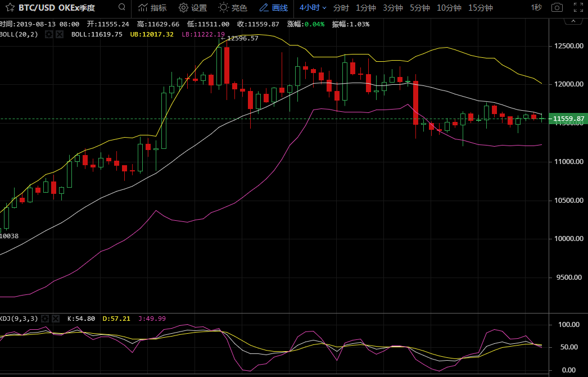This screenshot has height=377, width=588.
Task: Click the 涨幅 0.04% change value
Action: [x=306, y=24]
